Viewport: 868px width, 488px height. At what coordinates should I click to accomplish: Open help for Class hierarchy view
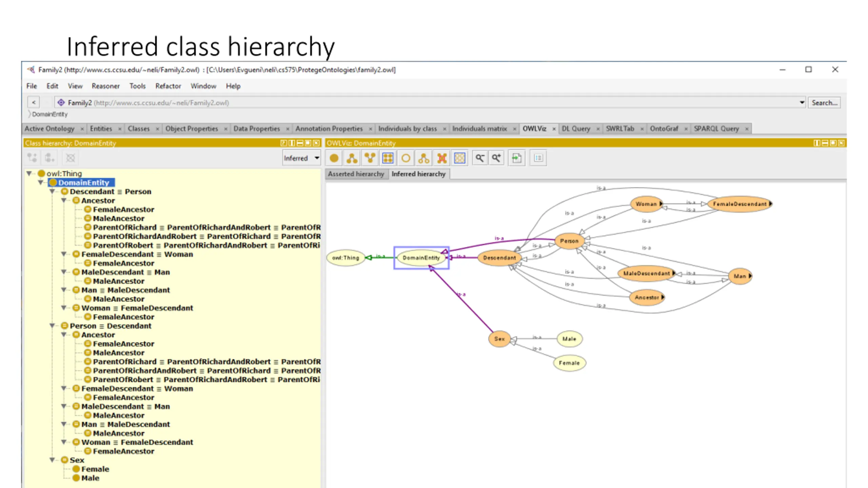tap(284, 143)
